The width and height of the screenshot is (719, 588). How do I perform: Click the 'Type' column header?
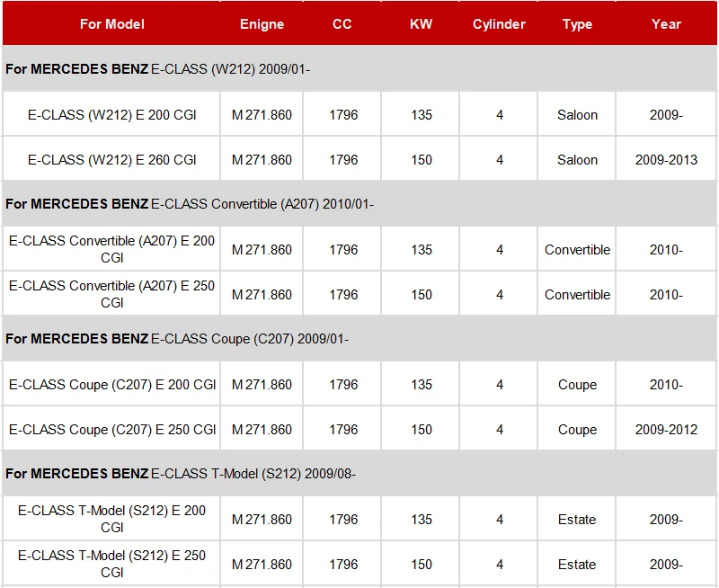tap(577, 24)
